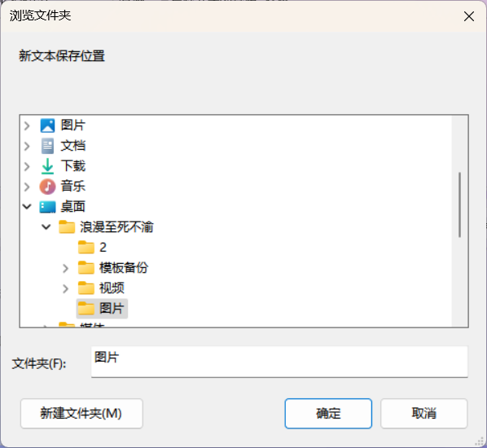Screen dimensions: 487x448
Task: Select the green 下载 download icon
Action: (x=47, y=166)
